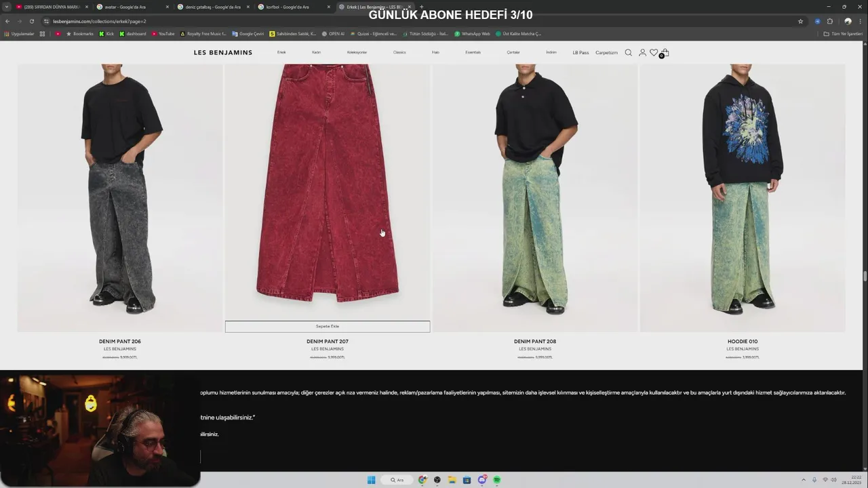The width and height of the screenshot is (868, 488).
Task: Open the WhatsApp Web bookmark
Action: point(472,33)
